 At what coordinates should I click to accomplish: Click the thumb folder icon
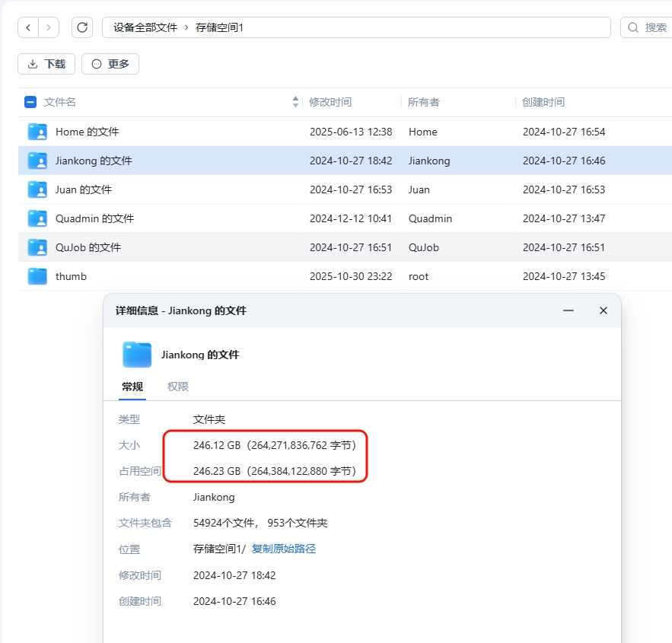[x=37, y=276]
